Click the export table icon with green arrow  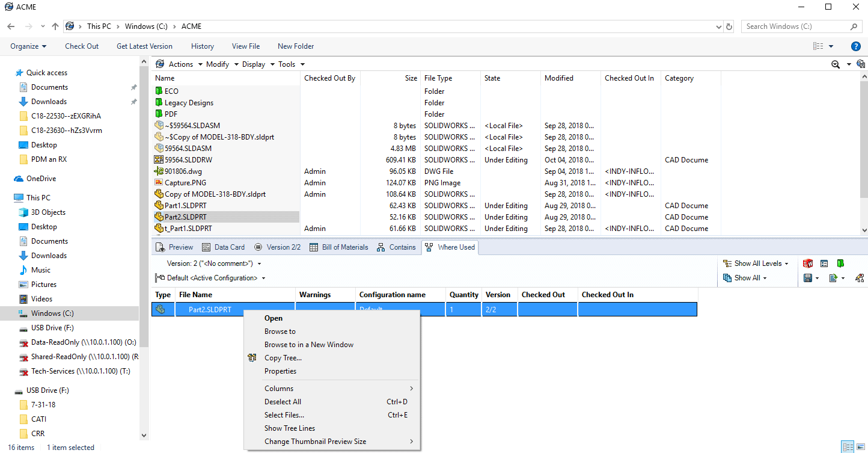[x=833, y=278]
